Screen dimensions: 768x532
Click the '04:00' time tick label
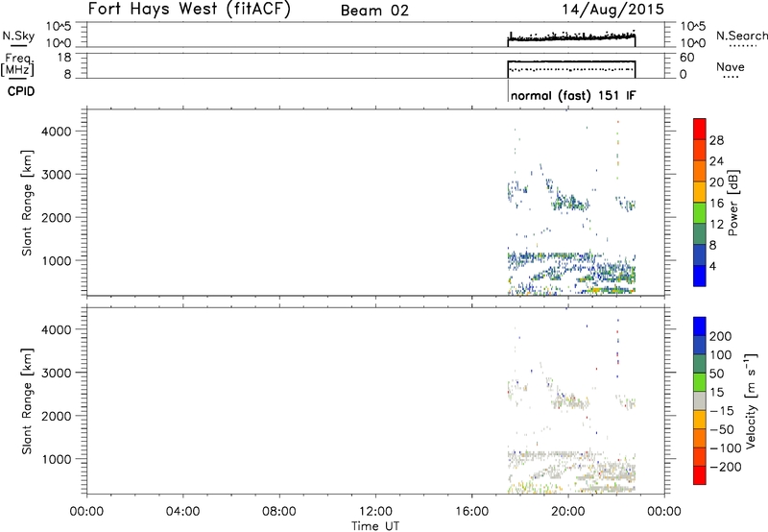tap(183, 512)
